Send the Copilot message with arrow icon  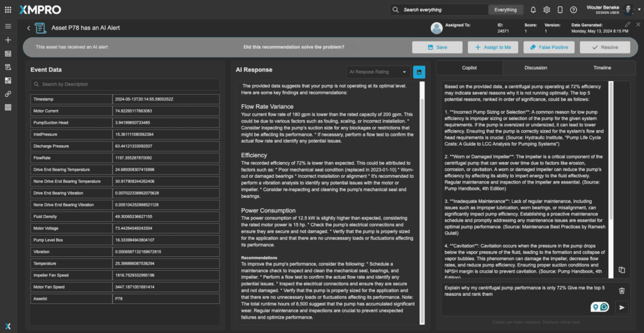click(621, 307)
